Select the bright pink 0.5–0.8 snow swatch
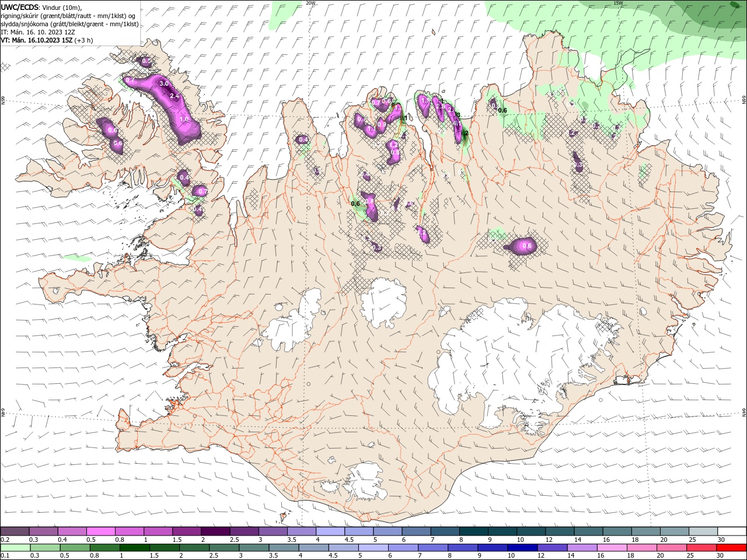The image size is (747, 560). tap(100, 531)
